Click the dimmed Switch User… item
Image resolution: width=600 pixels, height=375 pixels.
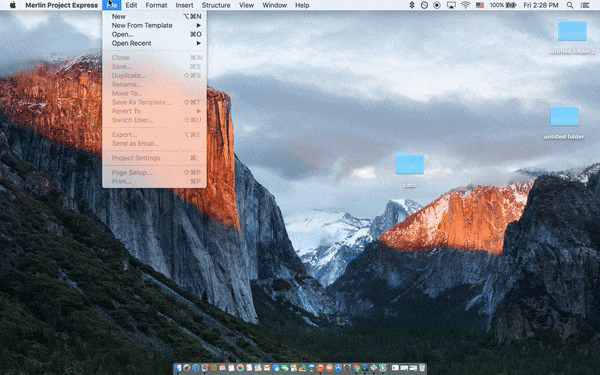pos(155,120)
